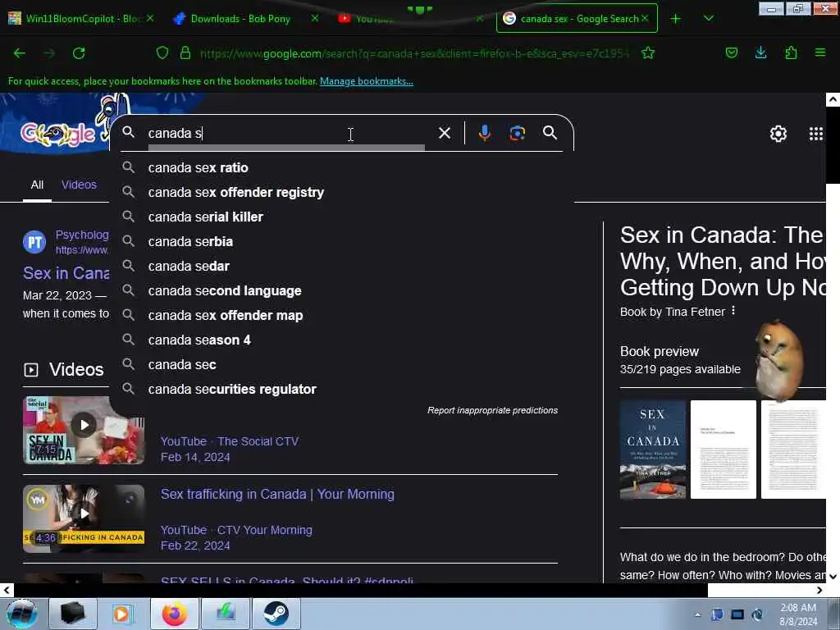Open the Firefox taskbar icon
Viewport: 840px width, 630px height.
[x=175, y=614]
